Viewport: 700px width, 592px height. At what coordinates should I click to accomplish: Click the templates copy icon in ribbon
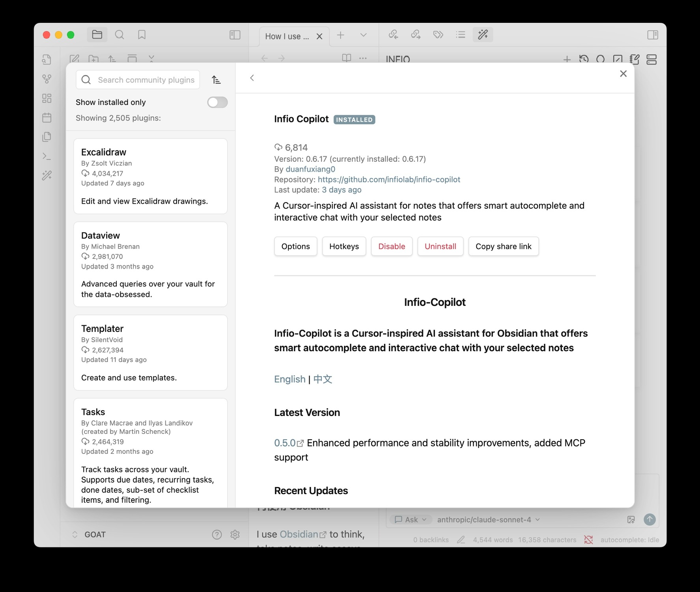point(47,137)
